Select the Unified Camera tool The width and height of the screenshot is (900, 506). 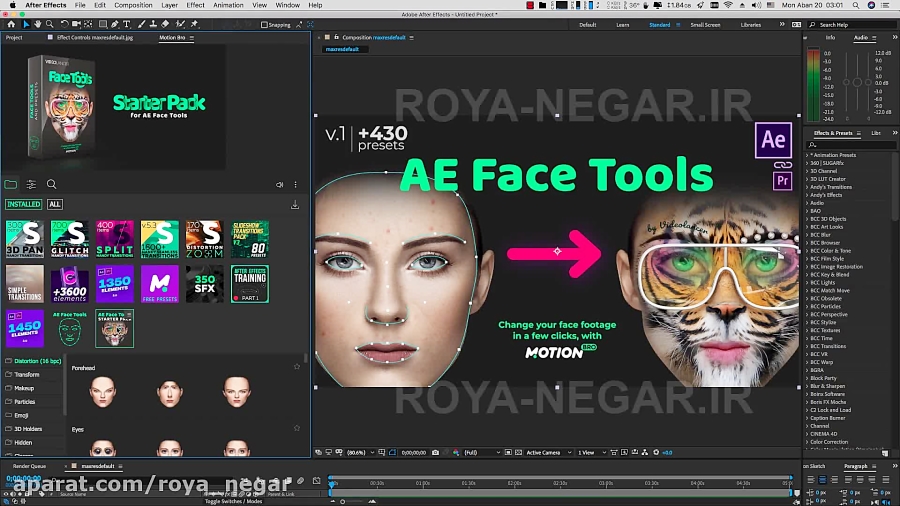click(76, 25)
